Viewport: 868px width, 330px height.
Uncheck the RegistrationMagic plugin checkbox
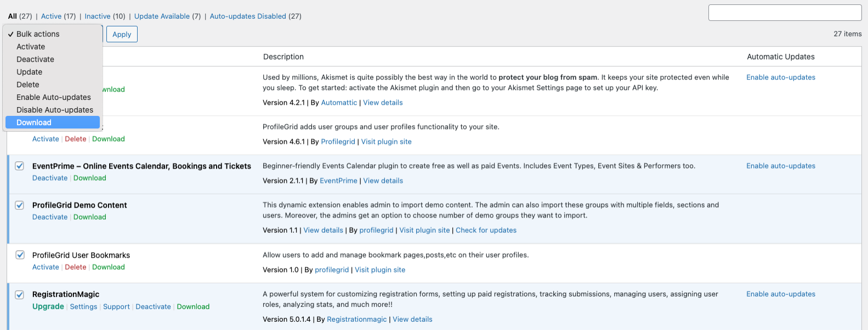click(20, 294)
